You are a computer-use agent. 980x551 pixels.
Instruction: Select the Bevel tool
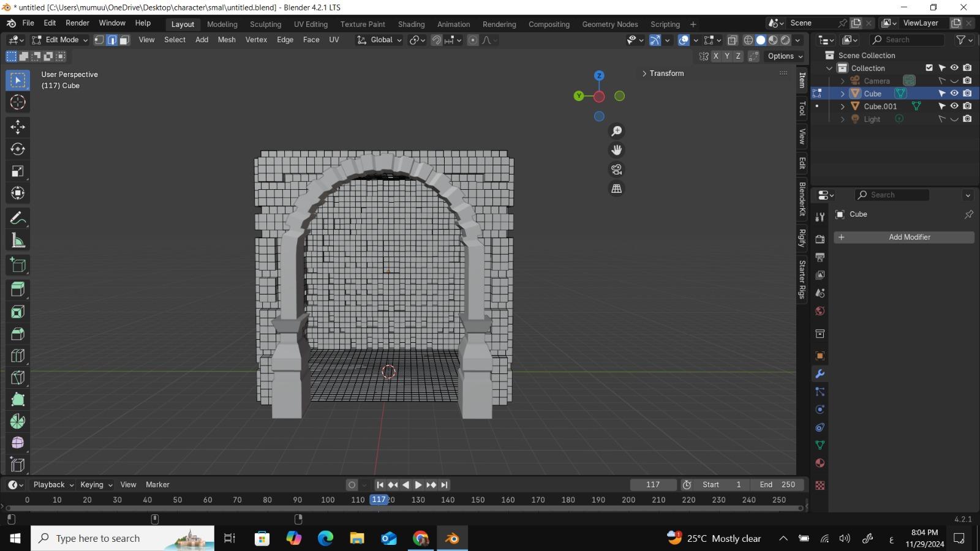click(x=18, y=334)
